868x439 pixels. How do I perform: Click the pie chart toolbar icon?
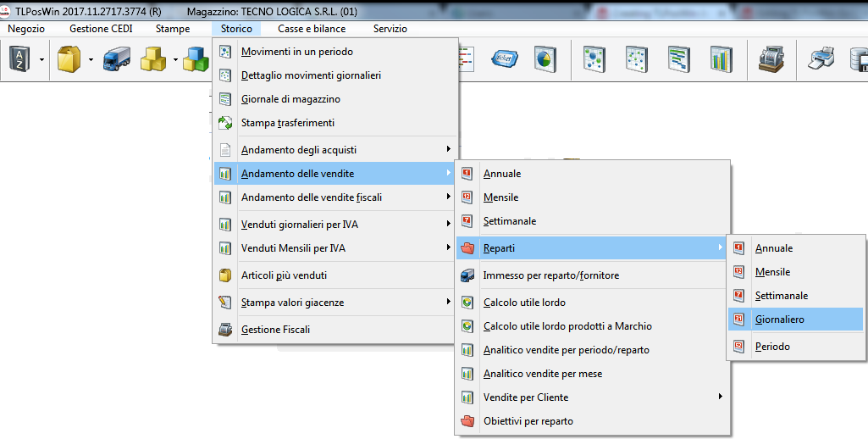coord(545,59)
